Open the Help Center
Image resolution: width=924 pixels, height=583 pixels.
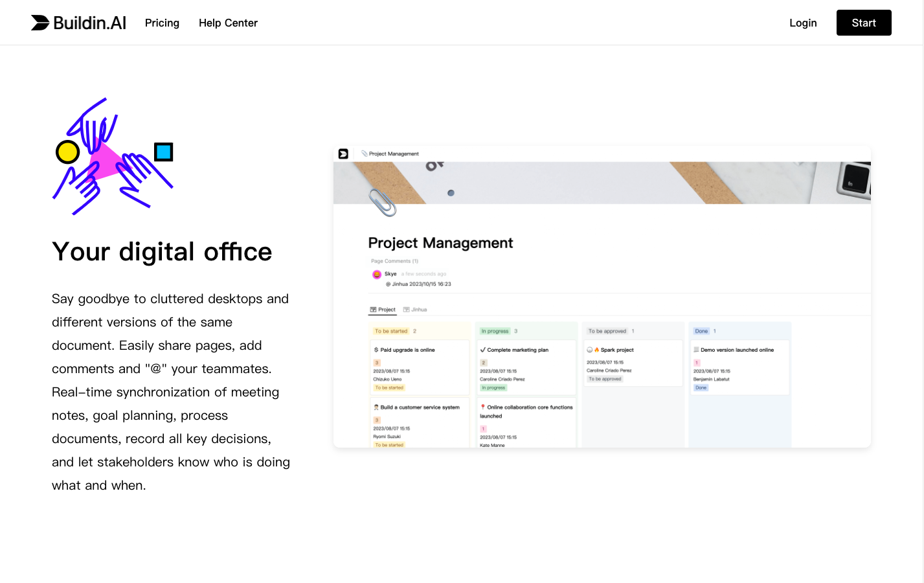[x=228, y=23]
